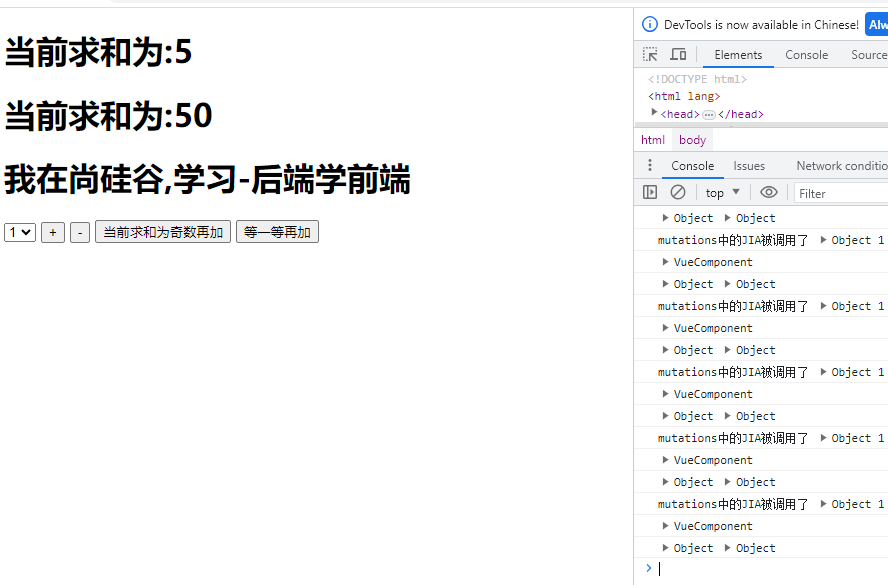This screenshot has height=585, width=888.
Task: Expand left Object in the top console row
Action: pos(665,217)
